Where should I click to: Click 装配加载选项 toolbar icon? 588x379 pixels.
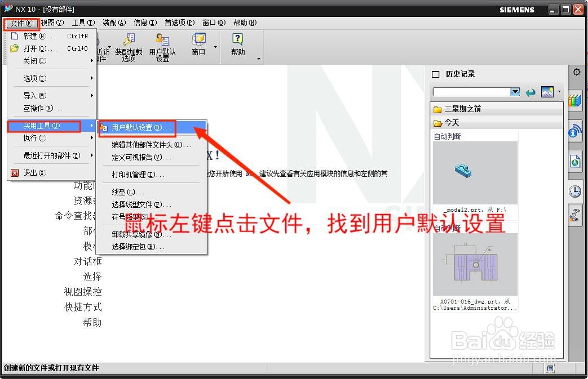tap(129, 47)
